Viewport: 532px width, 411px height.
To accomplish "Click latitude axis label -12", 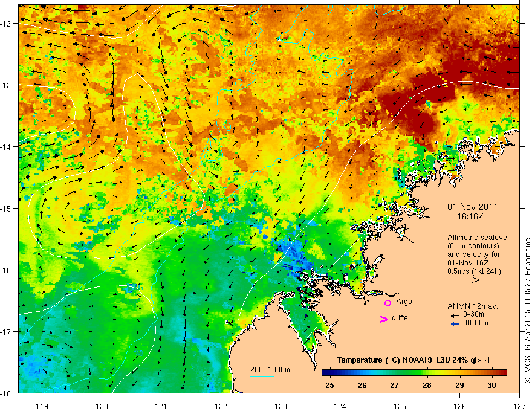I will coord(7,24).
